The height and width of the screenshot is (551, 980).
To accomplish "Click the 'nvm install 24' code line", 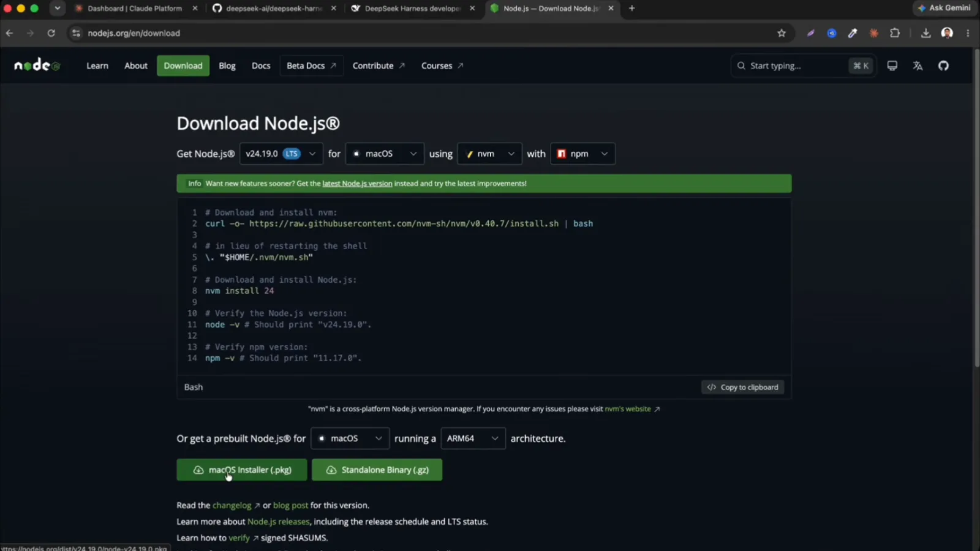I will tap(239, 291).
